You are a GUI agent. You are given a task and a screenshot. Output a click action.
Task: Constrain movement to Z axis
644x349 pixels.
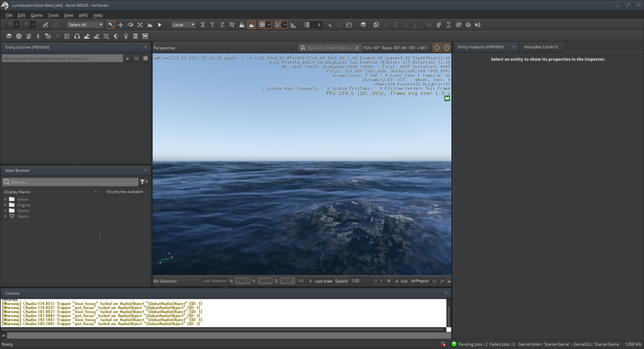click(x=222, y=25)
